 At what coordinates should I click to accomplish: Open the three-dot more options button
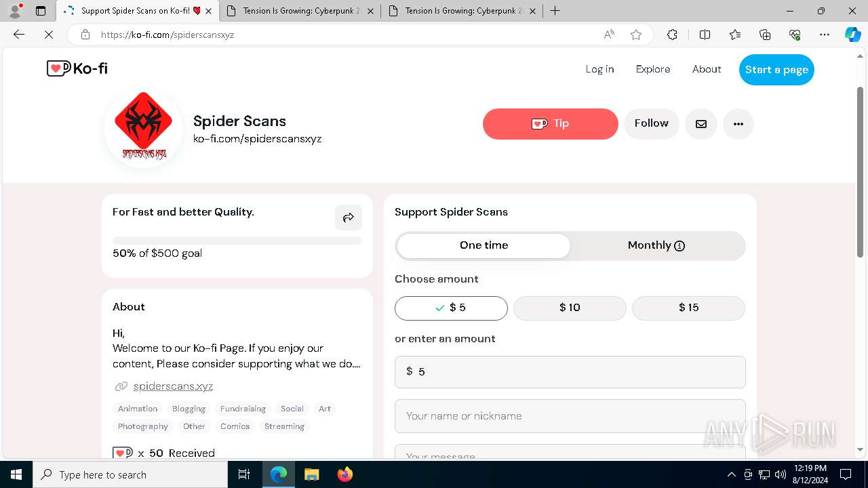tap(738, 124)
